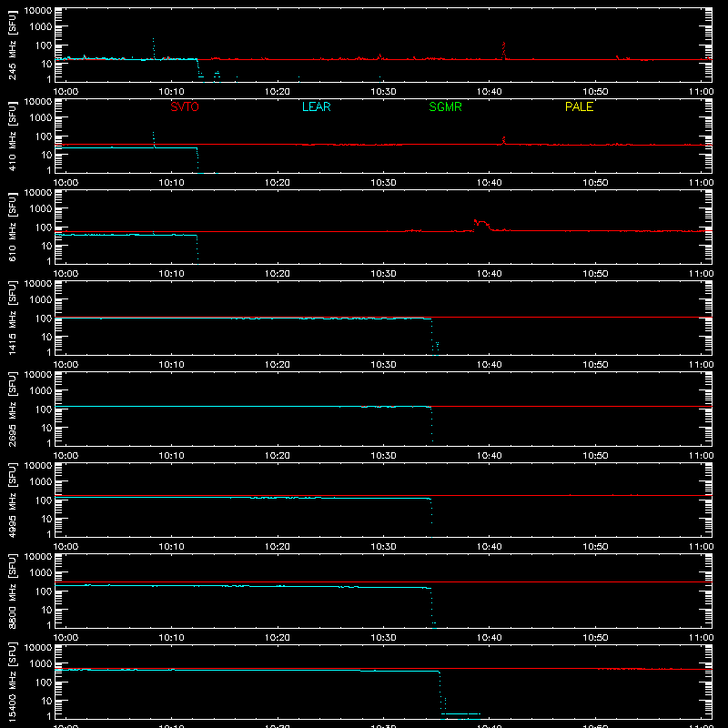Select the 8800 MHz [SFU] axis title
Screen dimensions: 728x728
point(13,591)
